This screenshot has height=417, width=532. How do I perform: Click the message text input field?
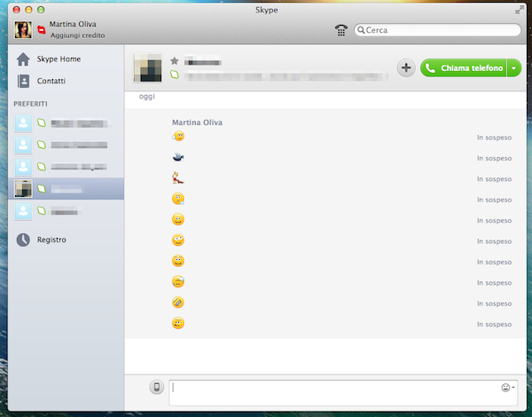343,392
